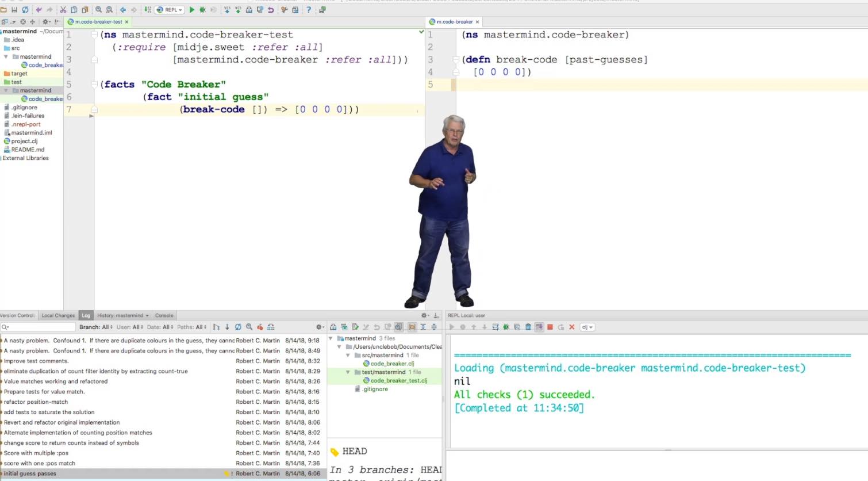The image size is (868, 481).
Task: Open Project Structure icon
Action: click(x=295, y=10)
